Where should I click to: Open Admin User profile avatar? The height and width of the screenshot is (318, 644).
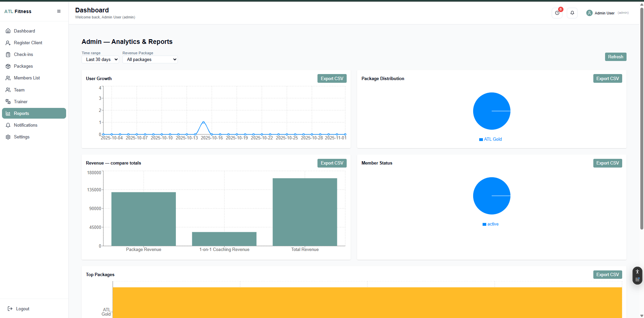[589, 13]
